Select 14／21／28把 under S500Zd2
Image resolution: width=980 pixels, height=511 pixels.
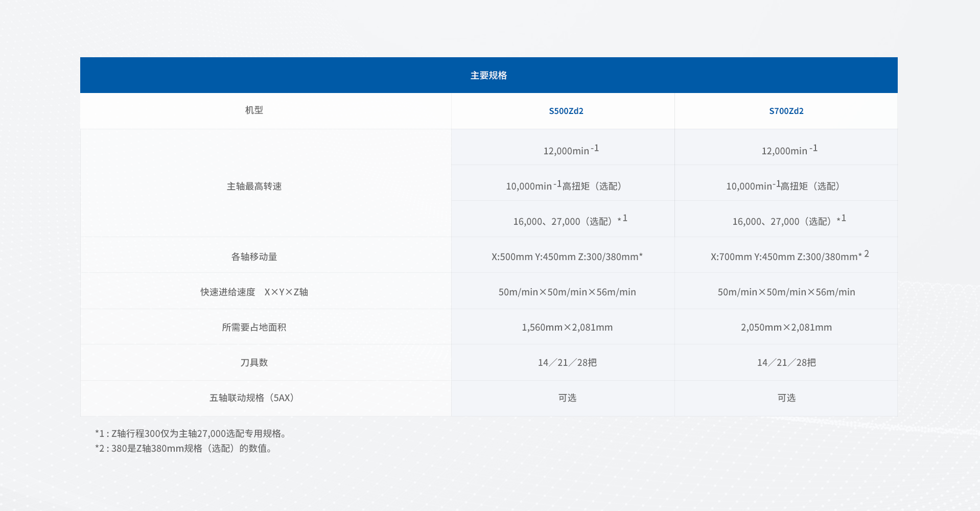point(563,362)
